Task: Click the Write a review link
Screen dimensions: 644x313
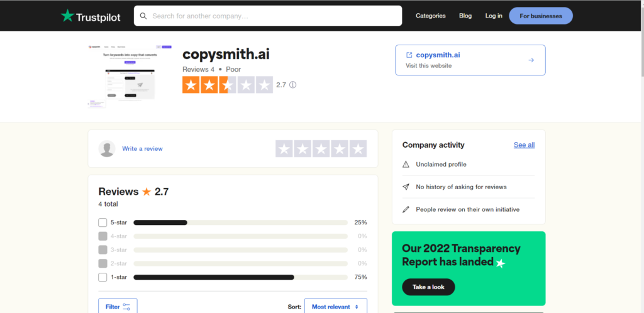Action: 142,148
